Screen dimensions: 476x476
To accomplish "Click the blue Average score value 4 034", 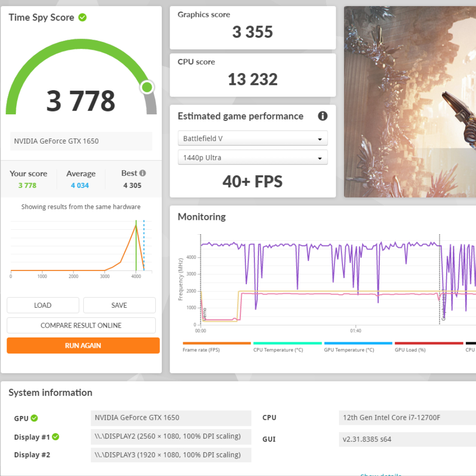I will (x=80, y=185).
